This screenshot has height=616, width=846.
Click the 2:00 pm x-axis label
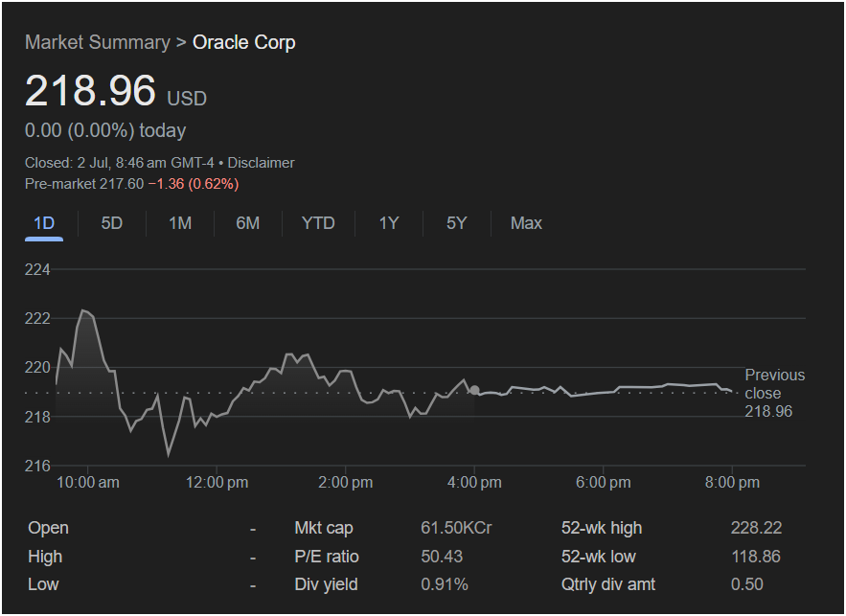pyautogui.click(x=345, y=483)
